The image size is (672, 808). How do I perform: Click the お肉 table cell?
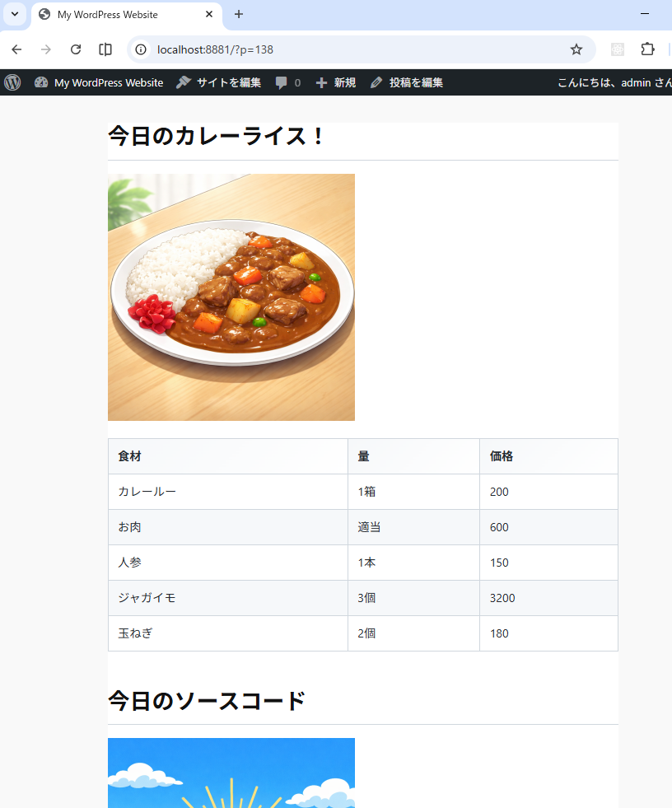(x=228, y=527)
